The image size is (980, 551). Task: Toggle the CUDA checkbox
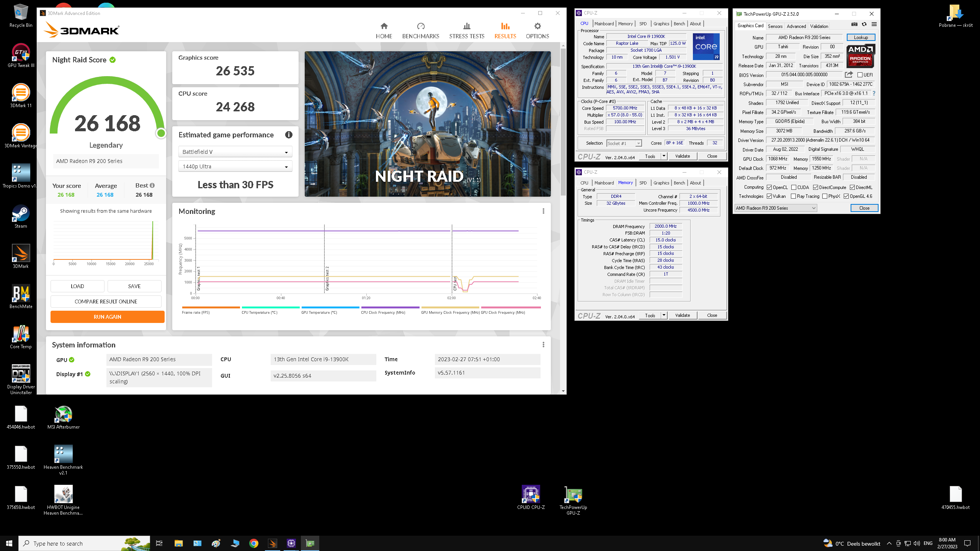794,187
